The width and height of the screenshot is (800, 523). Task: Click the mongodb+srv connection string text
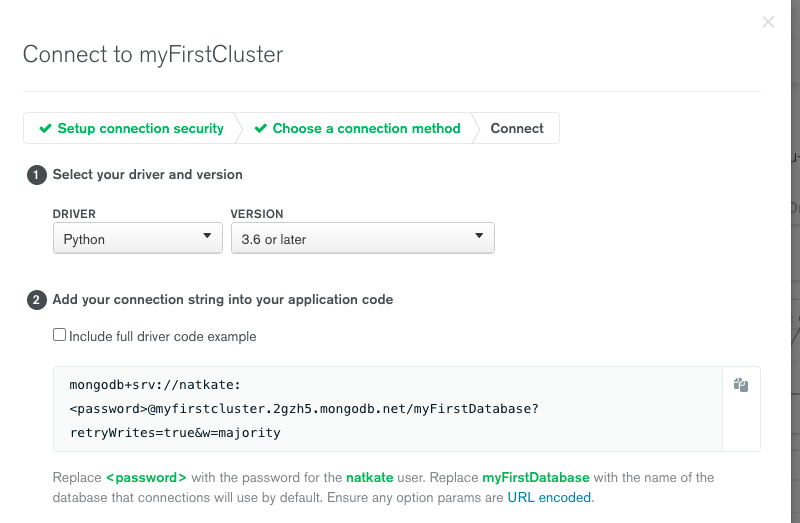click(304, 409)
